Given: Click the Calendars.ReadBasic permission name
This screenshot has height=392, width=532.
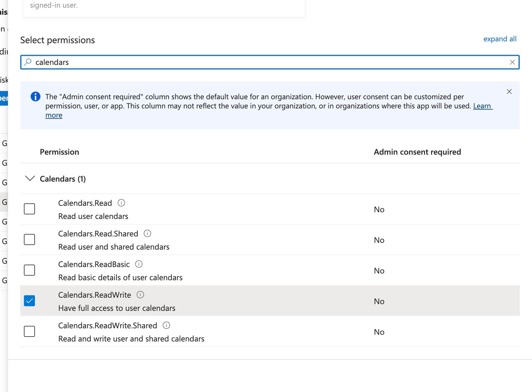Looking at the screenshot, I should (x=94, y=264).
